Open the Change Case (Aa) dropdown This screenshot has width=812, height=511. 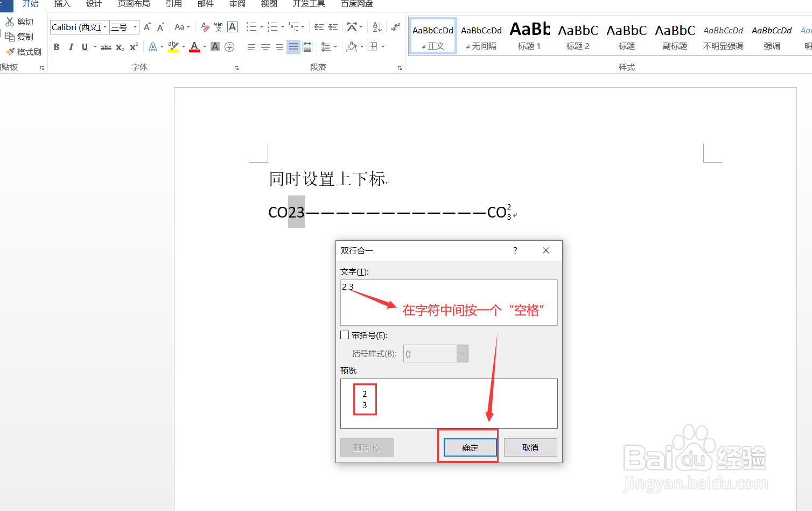183,27
